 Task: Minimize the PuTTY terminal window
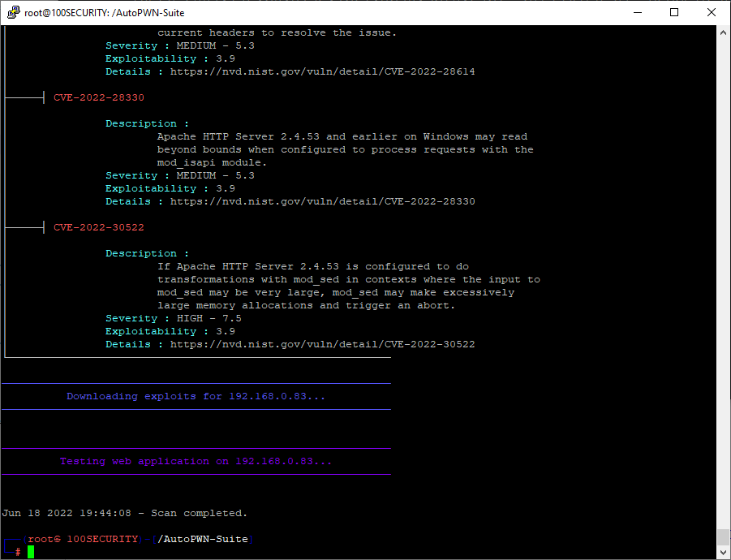(638, 13)
